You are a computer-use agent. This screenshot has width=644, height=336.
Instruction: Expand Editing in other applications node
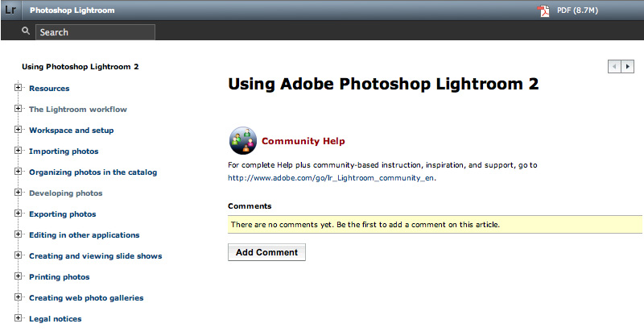tap(18, 234)
